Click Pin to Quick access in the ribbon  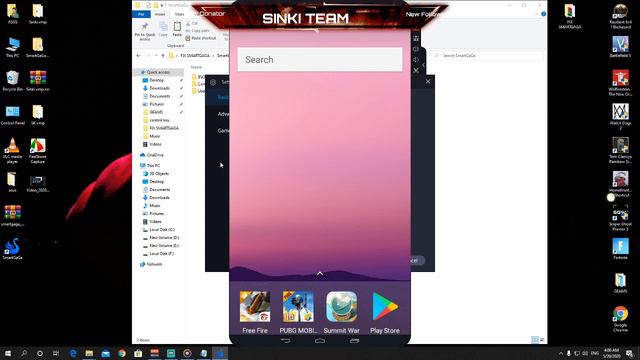145,31
